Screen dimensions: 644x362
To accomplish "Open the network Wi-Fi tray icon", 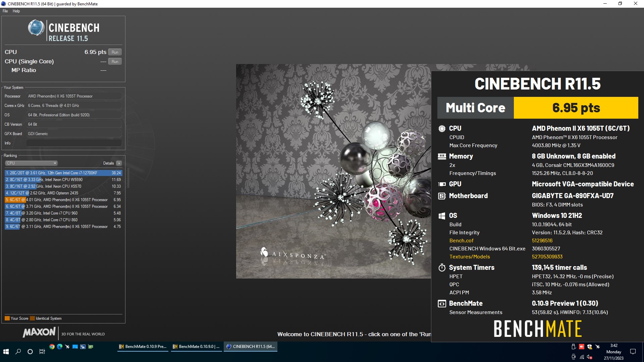I will [582, 357].
